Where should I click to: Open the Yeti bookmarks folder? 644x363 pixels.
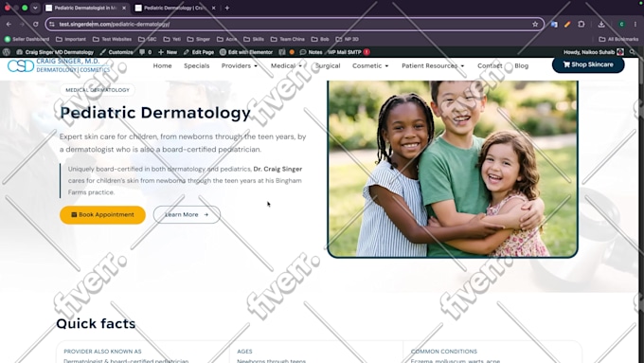click(x=171, y=39)
